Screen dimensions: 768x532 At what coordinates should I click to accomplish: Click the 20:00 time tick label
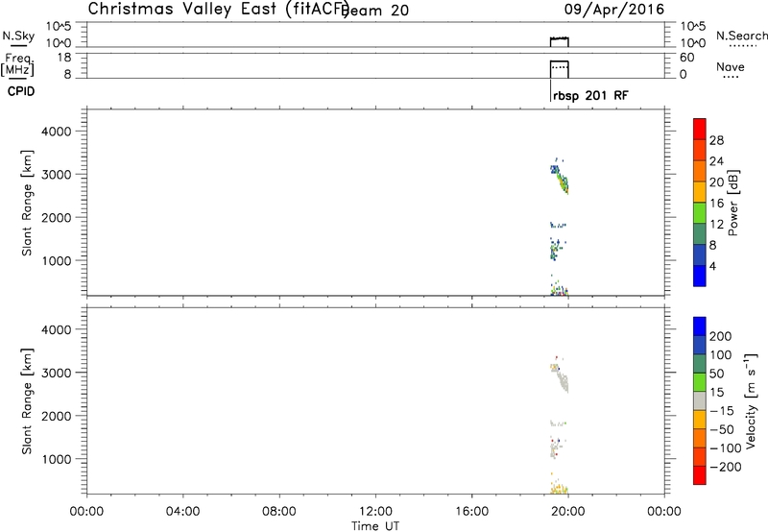pyautogui.click(x=568, y=512)
